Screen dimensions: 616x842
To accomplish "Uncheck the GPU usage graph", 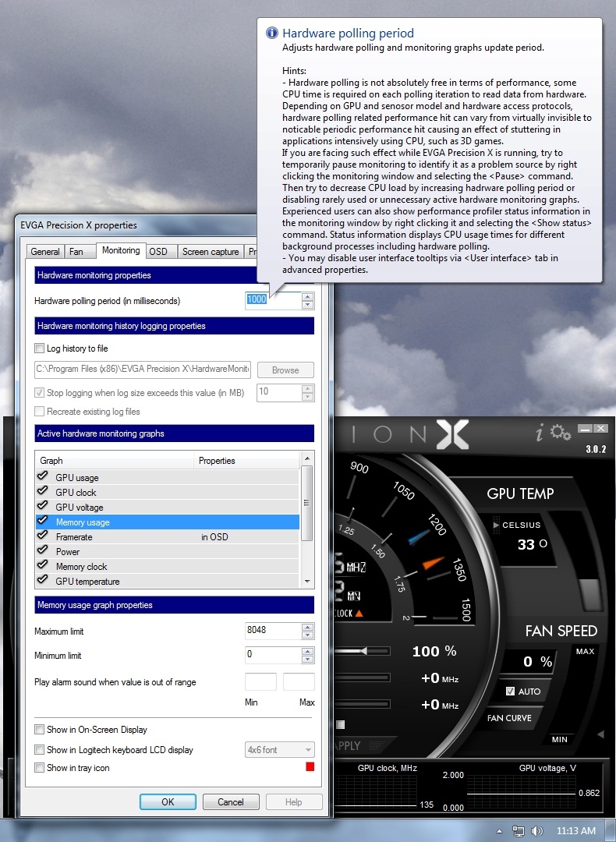I will click(x=42, y=476).
